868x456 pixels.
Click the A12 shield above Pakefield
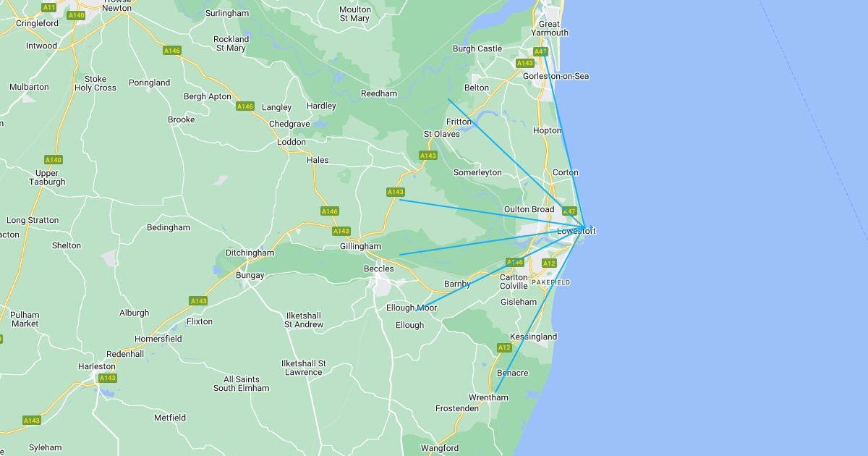point(549,263)
